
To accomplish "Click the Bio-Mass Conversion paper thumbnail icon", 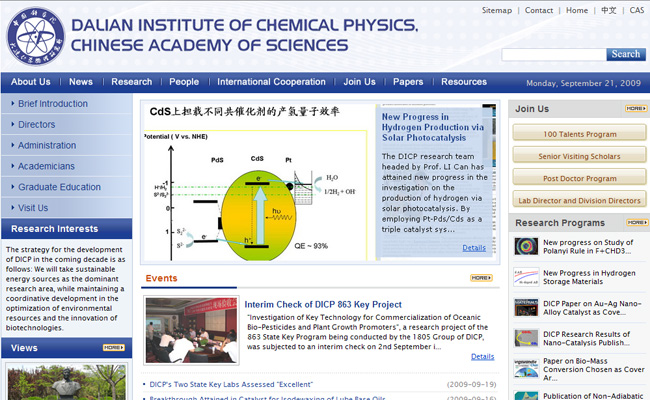I will pos(526,369).
